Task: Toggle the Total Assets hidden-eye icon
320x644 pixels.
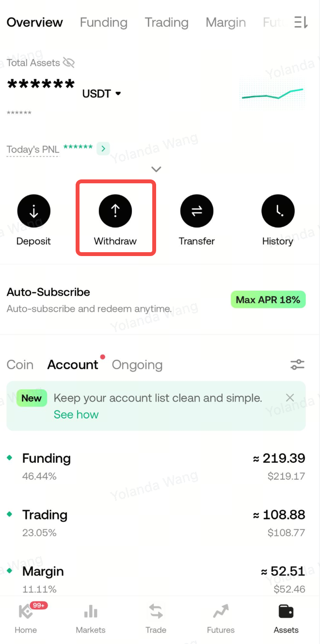Action: tap(69, 63)
